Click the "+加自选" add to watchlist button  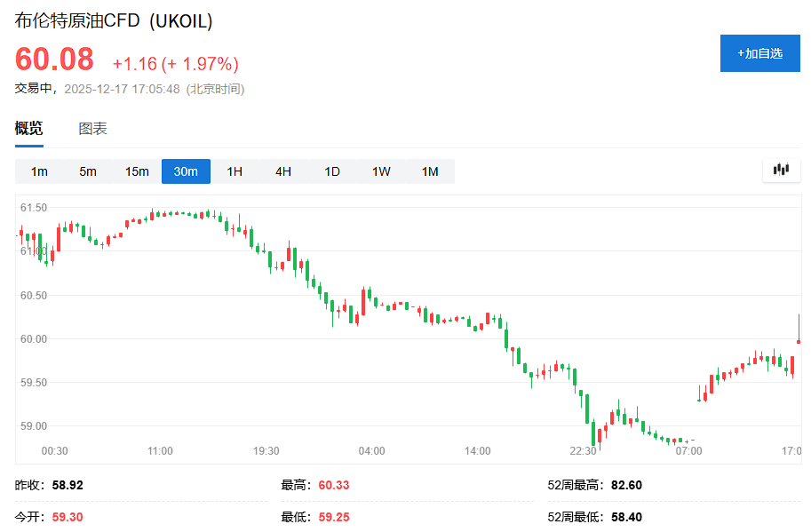pyautogui.click(x=759, y=53)
